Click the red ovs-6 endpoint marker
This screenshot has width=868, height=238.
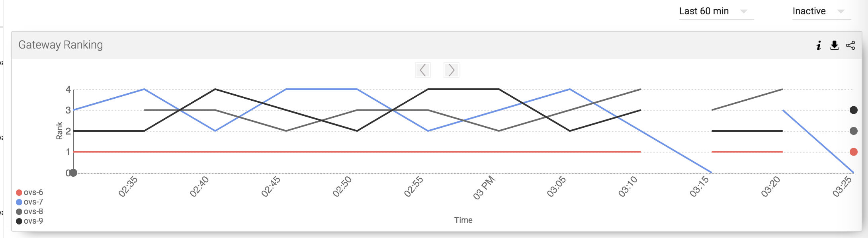click(853, 151)
